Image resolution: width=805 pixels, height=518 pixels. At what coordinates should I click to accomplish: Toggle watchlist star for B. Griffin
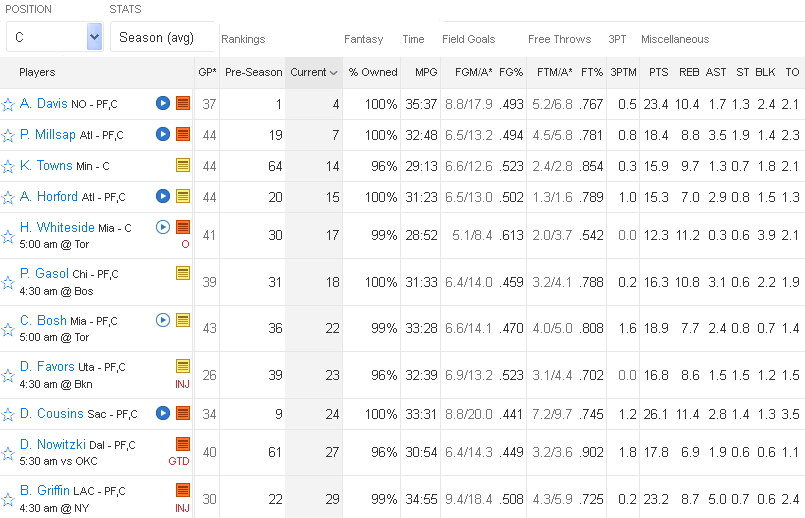tap(8, 500)
